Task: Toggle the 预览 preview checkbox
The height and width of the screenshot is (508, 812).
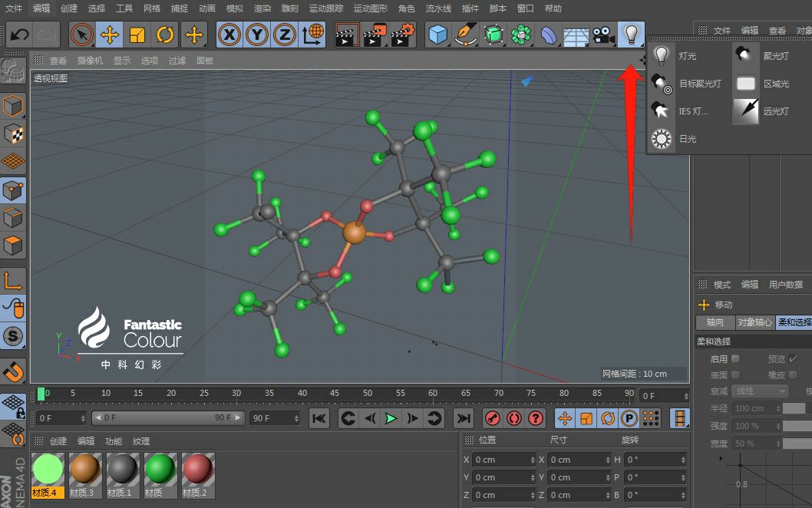Action: (794, 358)
